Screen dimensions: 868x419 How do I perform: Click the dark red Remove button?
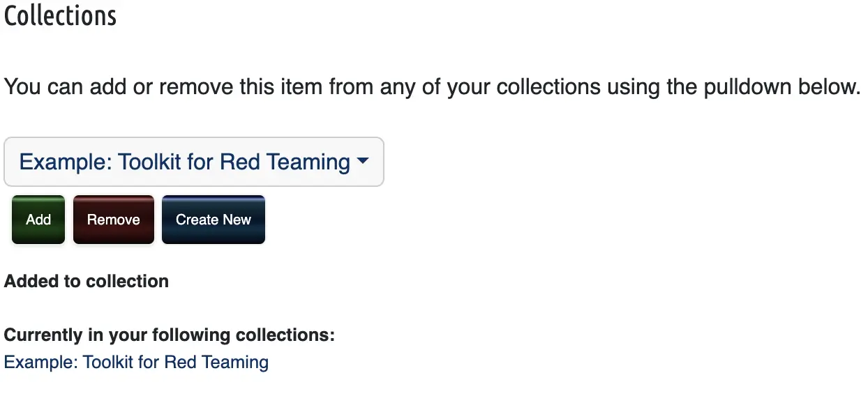[114, 220]
